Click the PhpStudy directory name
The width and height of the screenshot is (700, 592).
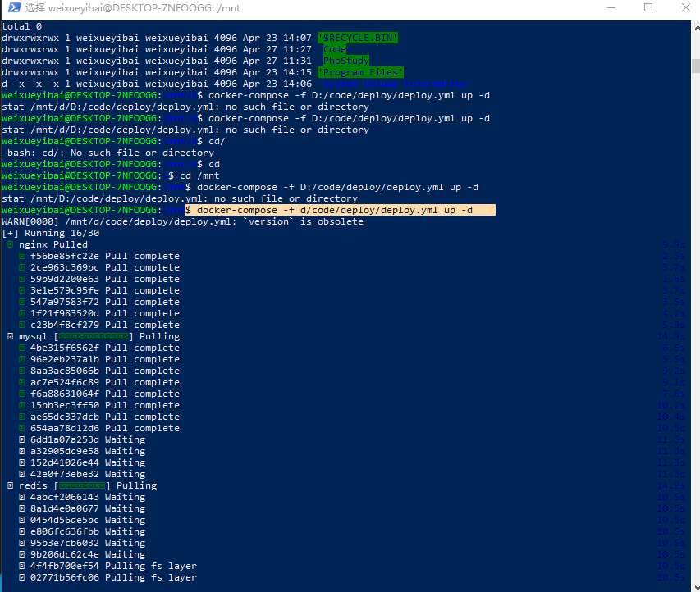tap(345, 61)
